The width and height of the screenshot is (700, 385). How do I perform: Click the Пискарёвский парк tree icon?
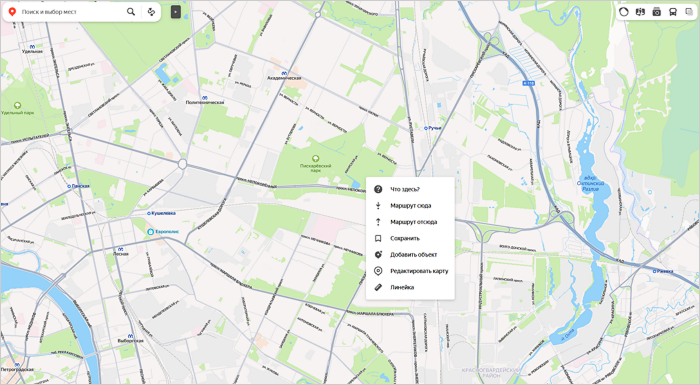(316, 159)
